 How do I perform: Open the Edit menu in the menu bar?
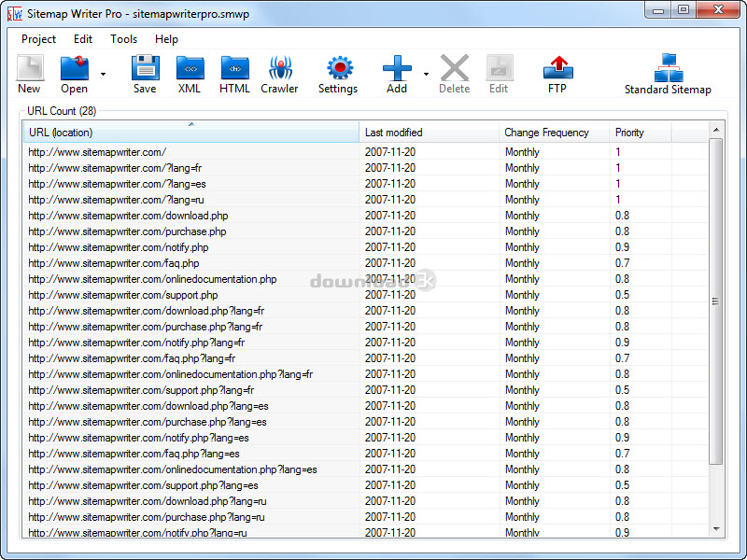83,39
